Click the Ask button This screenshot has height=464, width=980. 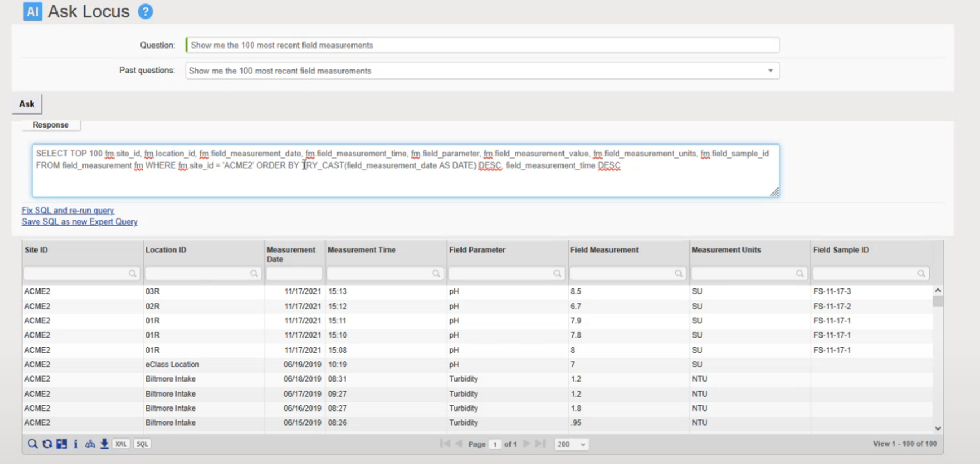point(27,104)
